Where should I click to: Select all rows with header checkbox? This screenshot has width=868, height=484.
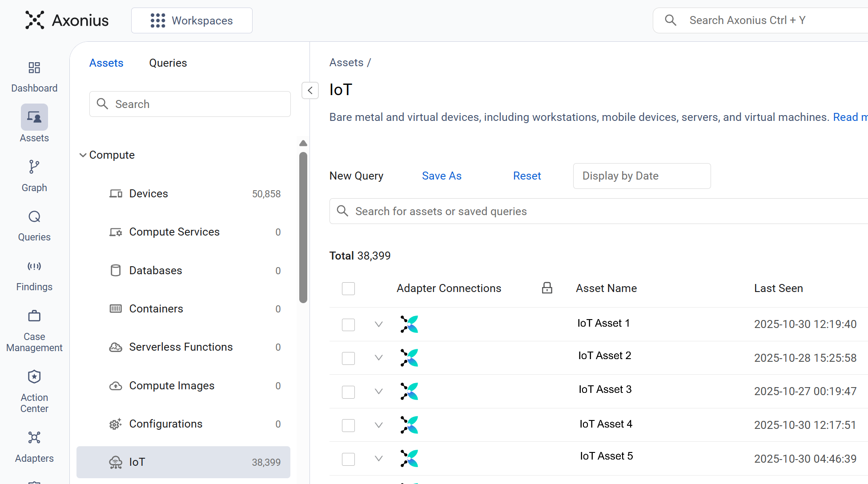(x=348, y=288)
